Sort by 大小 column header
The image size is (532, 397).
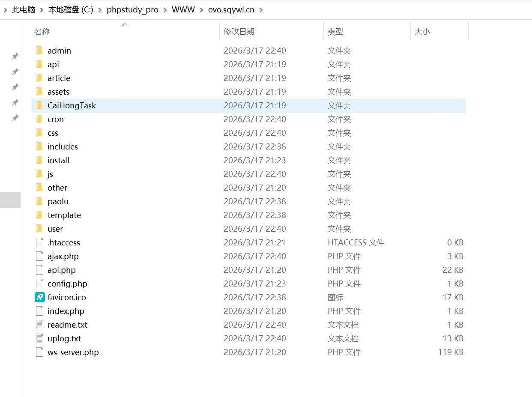(x=422, y=31)
